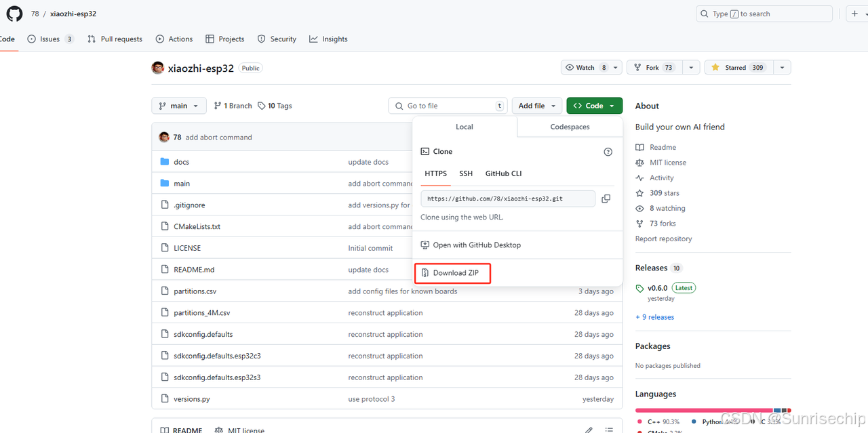Click the MIT license scale icon
This screenshot has height=433, width=868.
[639, 163]
